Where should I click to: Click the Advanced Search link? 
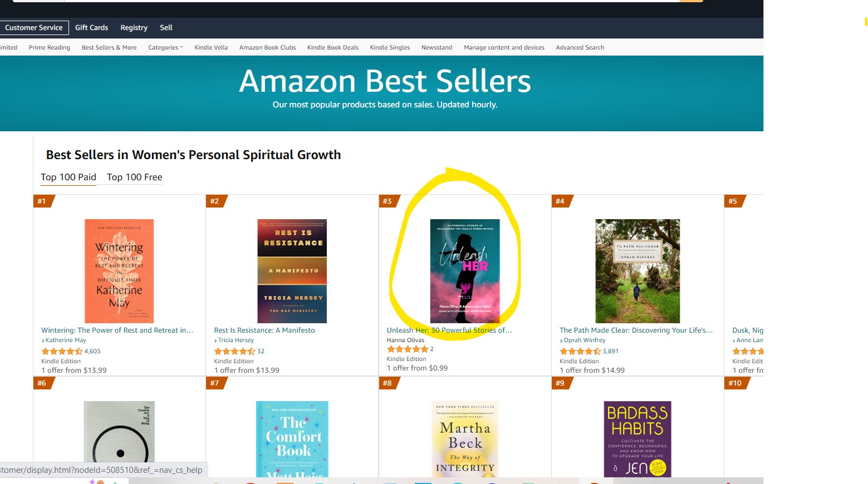(580, 48)
